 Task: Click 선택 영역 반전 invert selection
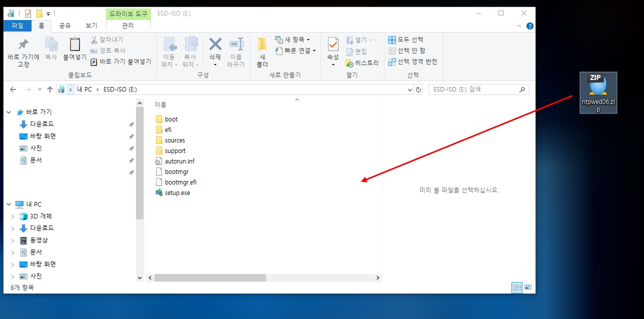pyautogui.click(x=412, y=61)
